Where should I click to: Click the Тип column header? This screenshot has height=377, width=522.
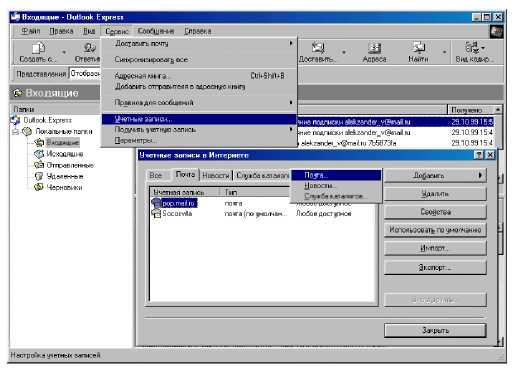[255, 192]
